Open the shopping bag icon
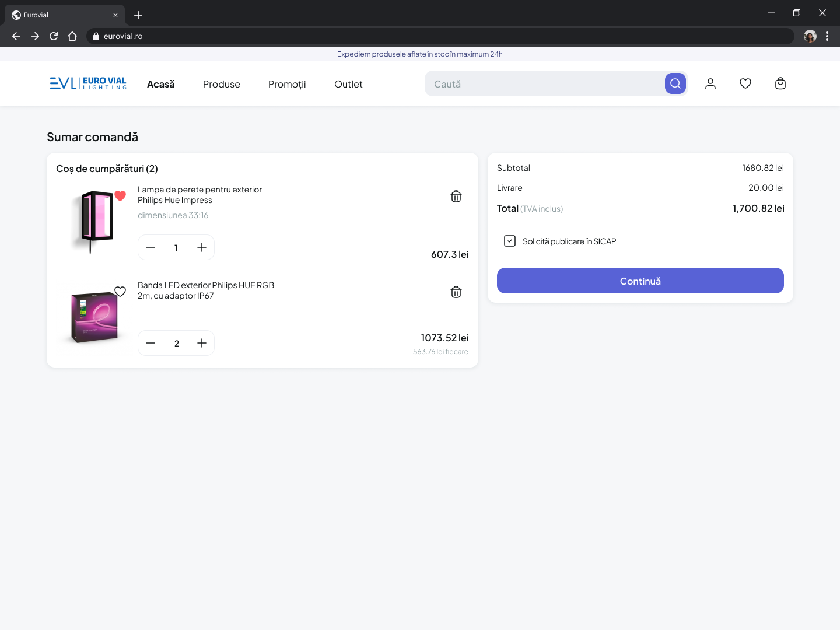Viewport: 840px width, 630px height. [780, 83]
